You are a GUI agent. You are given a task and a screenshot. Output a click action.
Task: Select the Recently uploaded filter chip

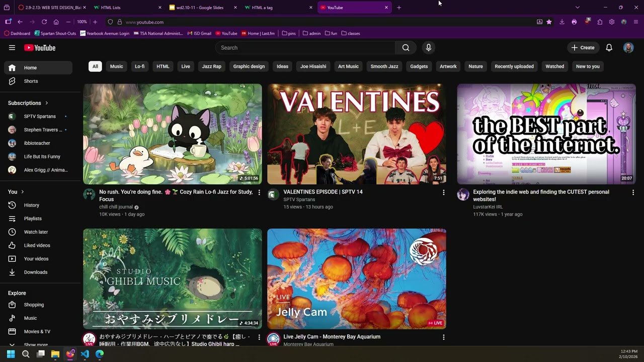coord(514,66)
